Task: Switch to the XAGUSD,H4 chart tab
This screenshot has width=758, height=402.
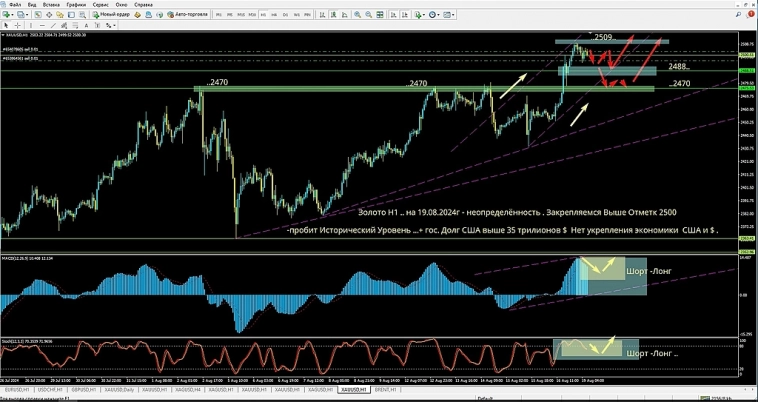Action: [187, 389]
